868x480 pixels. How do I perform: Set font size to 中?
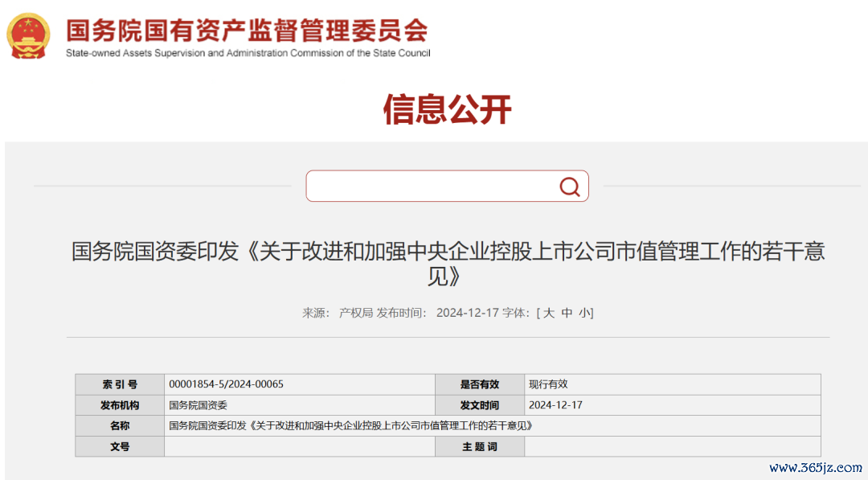pyautogui.click(x=567, y=313)
